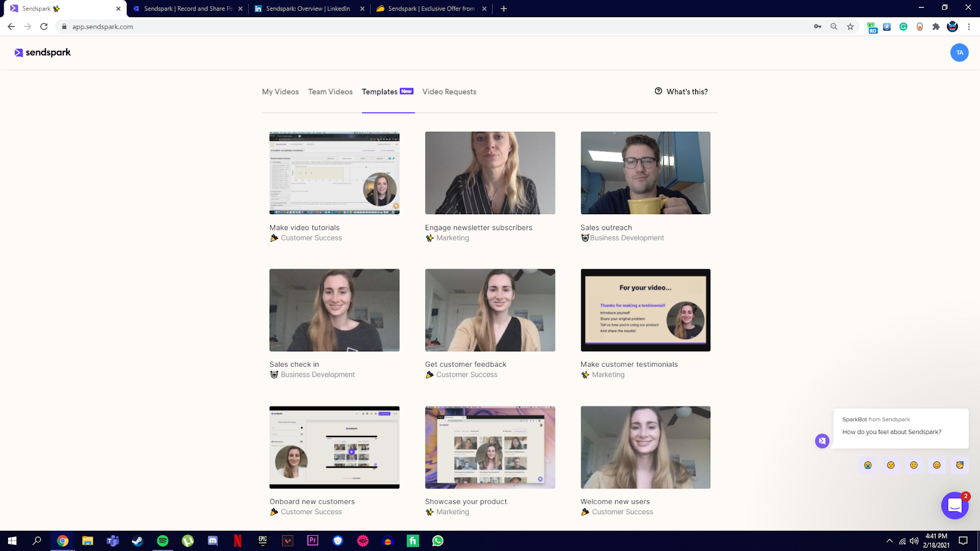Reload the page with the refresh icon

pyautogui.click(x=44, y=26)
